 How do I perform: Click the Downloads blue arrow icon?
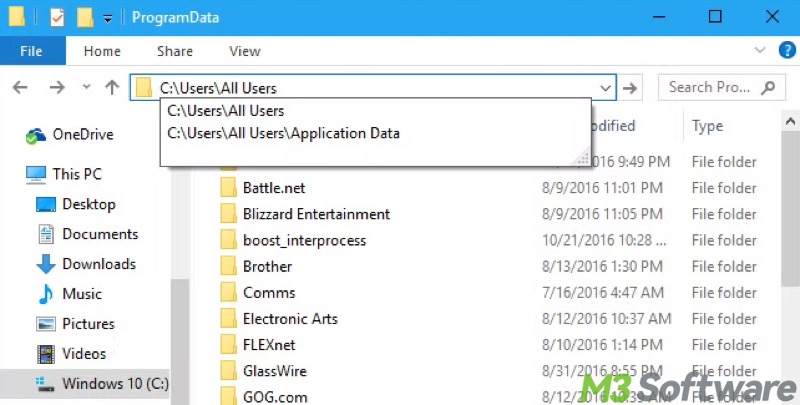pos(46,264)
